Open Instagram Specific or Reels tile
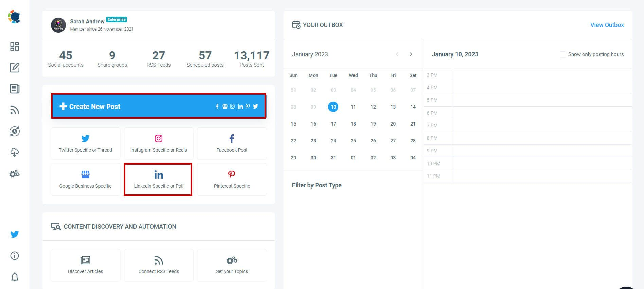This screenshot has height=289, width=644. [x=159, y=143]
